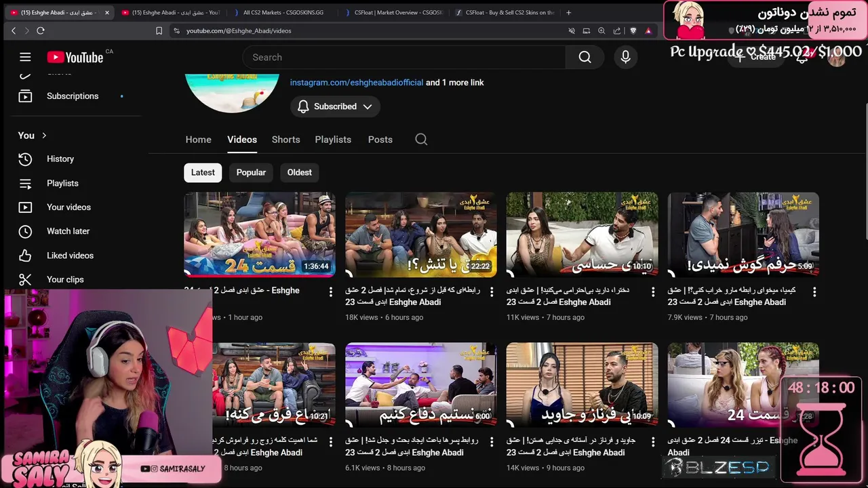Open options for 6.1K views video
The width and height of the screenshot is (868, 488).
[492, 442]
